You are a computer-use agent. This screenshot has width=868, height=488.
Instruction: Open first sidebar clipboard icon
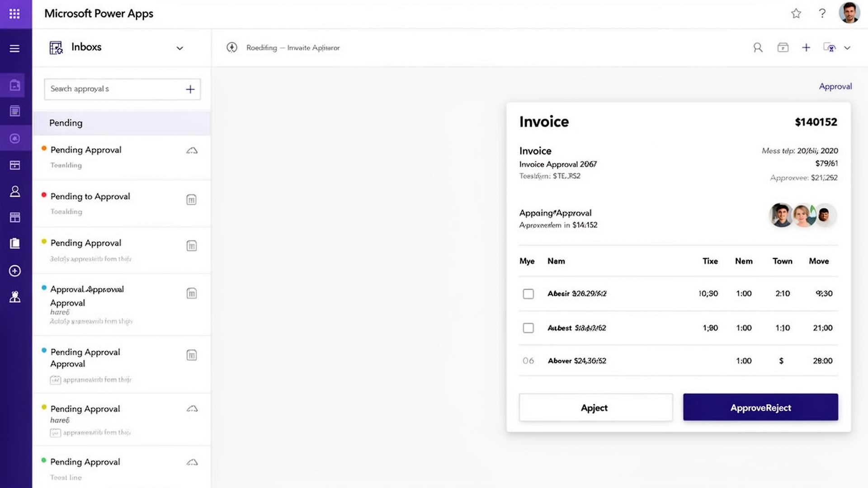[x=15, y=85]
